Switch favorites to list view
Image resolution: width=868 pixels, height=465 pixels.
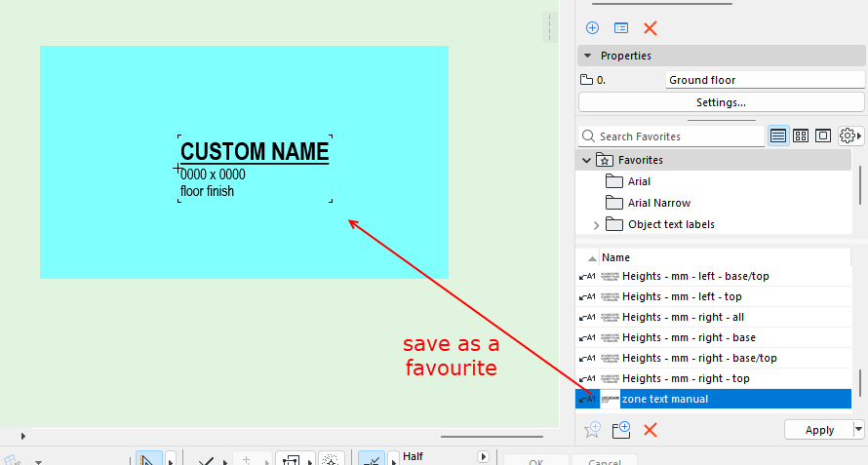click(x=777, y=136)
